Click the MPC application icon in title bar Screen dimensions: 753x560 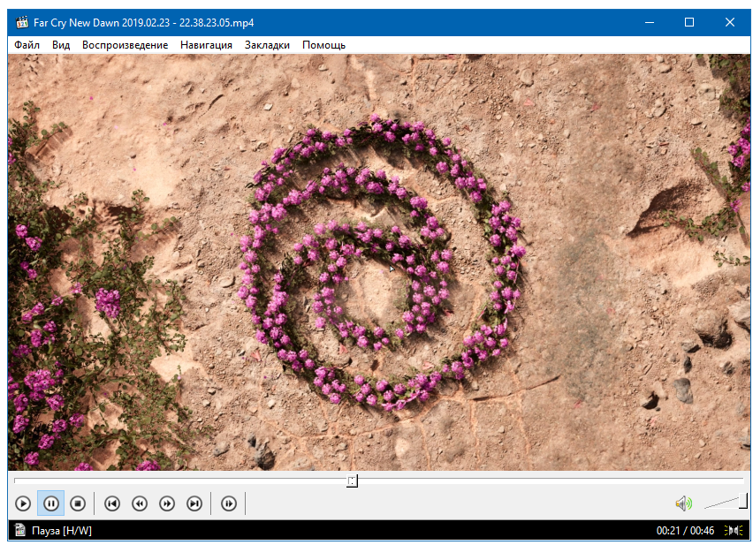point(21,23)
